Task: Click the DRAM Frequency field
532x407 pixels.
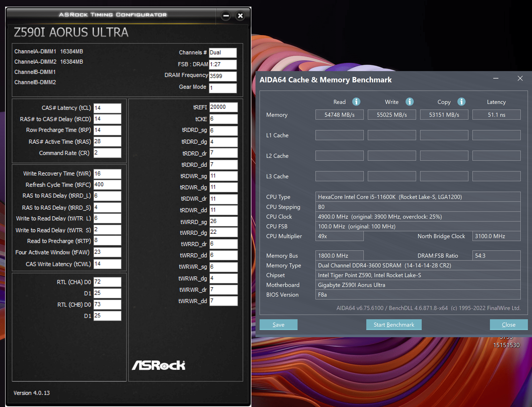Action: click(x=223, y=76)
